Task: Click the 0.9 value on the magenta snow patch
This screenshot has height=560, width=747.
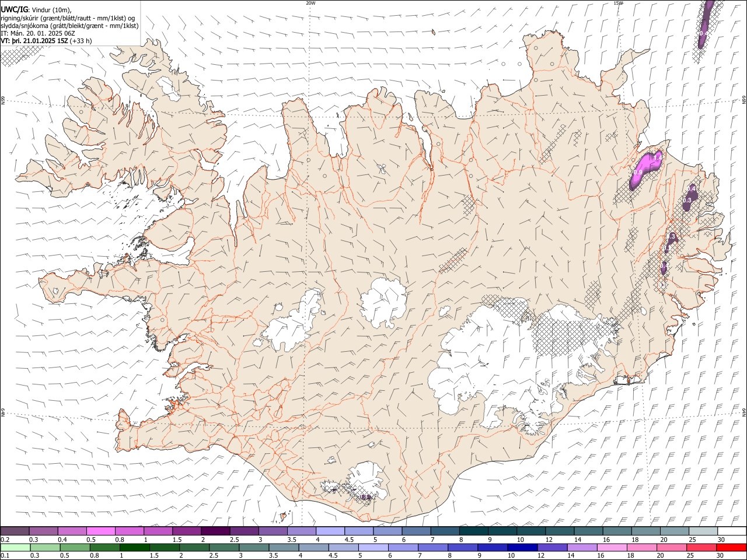Action: coord(638,173)
